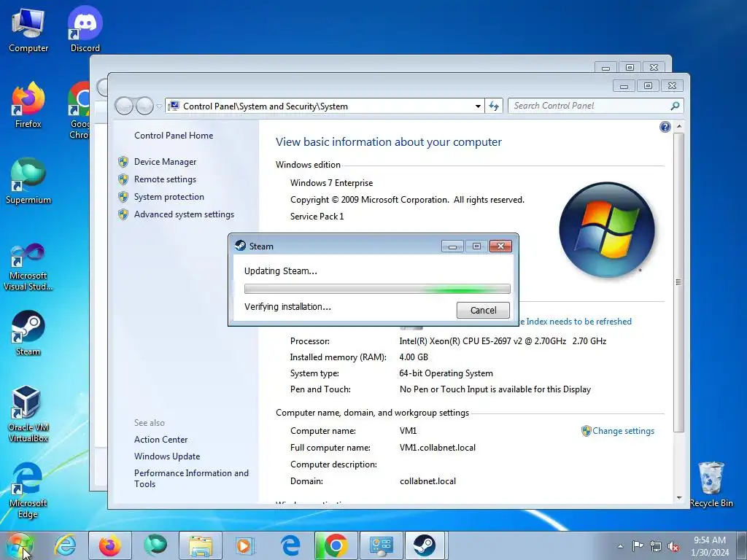Click the System window scrollbar thumb
The width and height of the screenshot is (747, 560).
(x=679, y=282)
